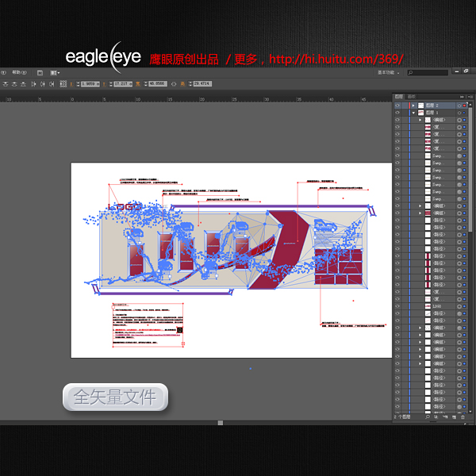The image size is (476, 476).
Task: Click the height value stepper arrows
Action: (x=190, y=84)
